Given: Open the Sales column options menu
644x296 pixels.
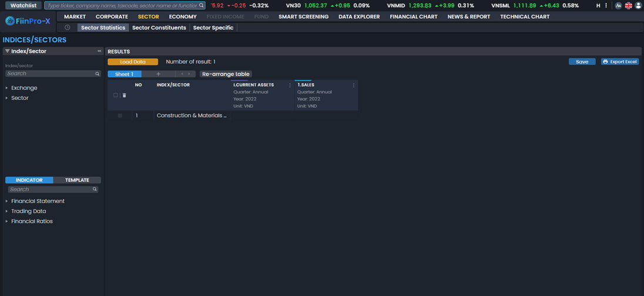Looking at the screenshot, I should coord(354,85).
